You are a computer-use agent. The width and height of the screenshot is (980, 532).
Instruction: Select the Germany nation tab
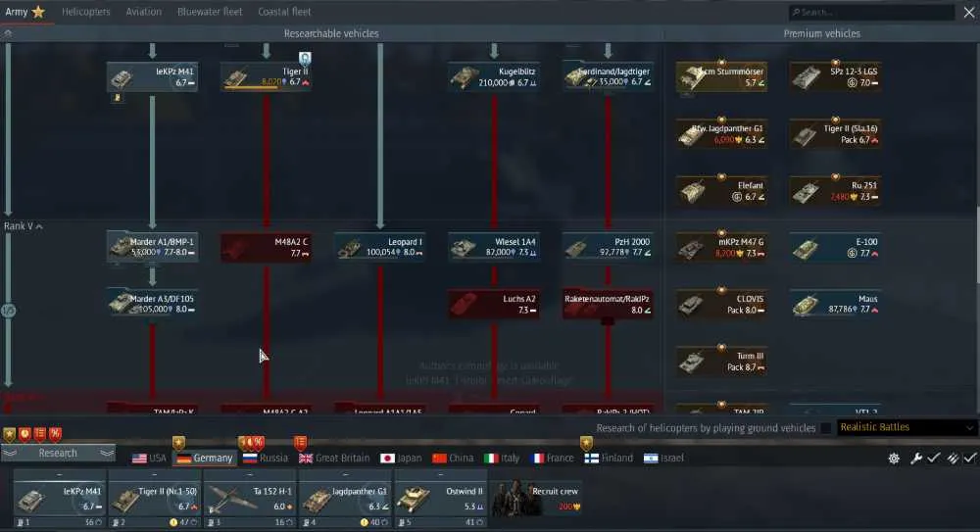(205, 459)
